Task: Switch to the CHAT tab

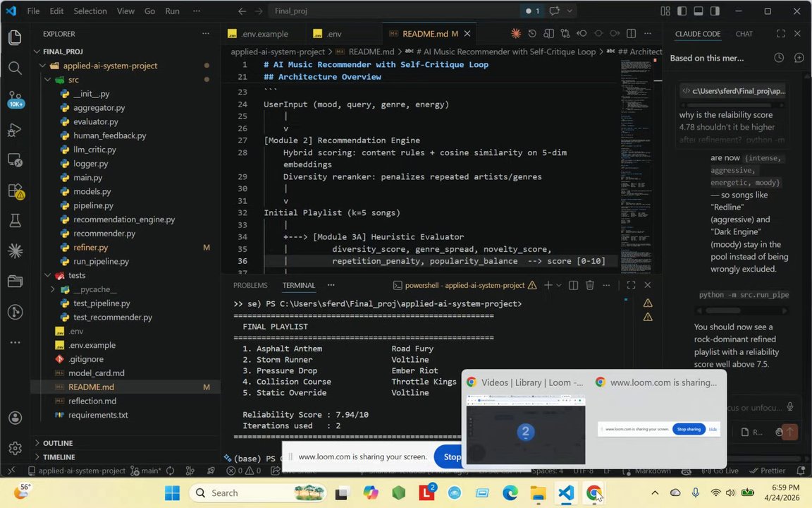Action: coord(744,34)
